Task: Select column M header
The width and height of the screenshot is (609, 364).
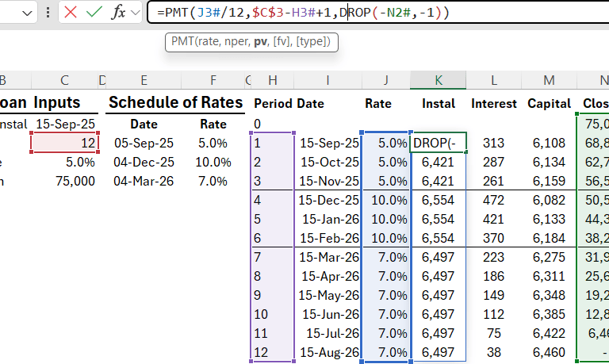Action: (549, 80)
